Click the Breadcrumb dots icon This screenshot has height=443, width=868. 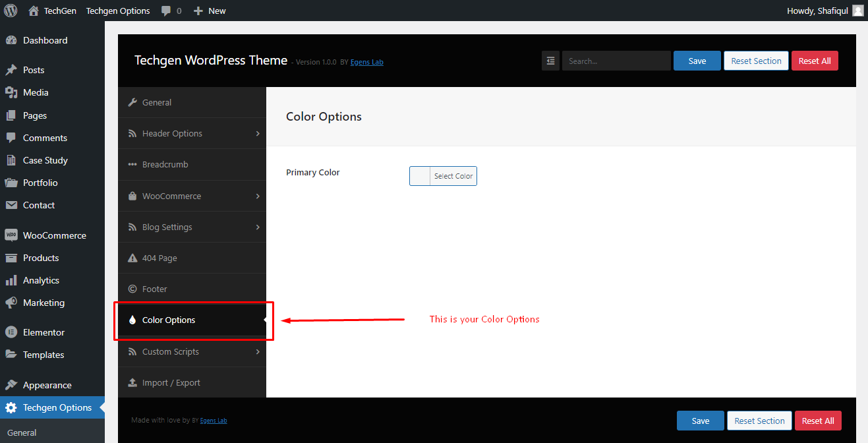click(x=132, y=165)
